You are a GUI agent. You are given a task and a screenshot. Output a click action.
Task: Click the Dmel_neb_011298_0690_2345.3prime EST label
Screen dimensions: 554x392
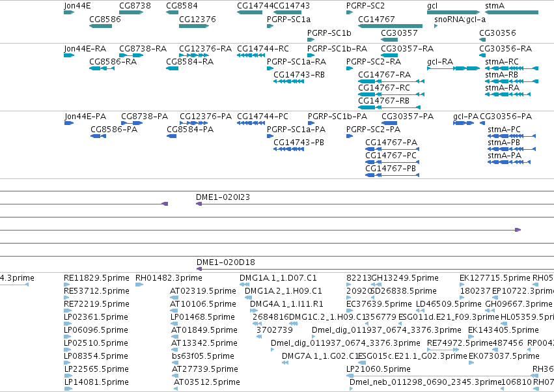(x=425, y=382)
